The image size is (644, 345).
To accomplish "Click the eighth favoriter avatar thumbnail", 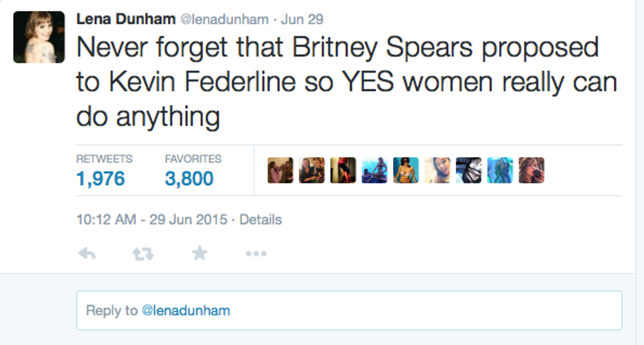I will click(499, 170).
